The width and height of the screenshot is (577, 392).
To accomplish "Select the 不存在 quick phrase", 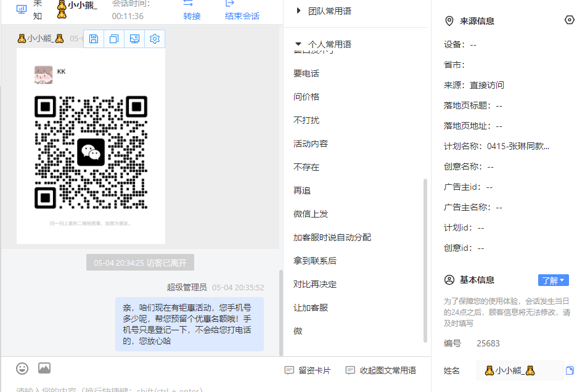I will pos(306,167).
